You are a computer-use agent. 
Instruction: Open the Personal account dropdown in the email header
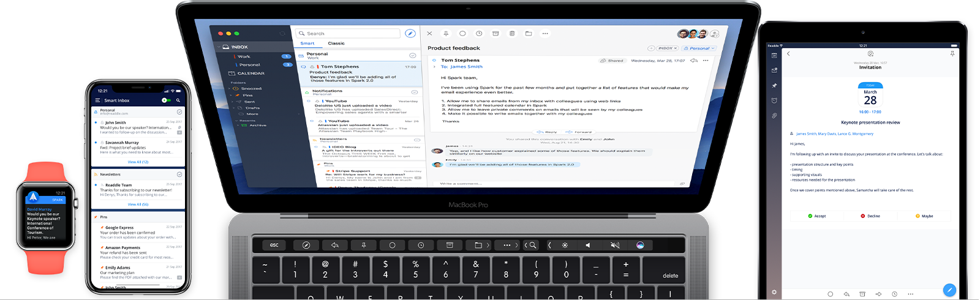point(699,48)
